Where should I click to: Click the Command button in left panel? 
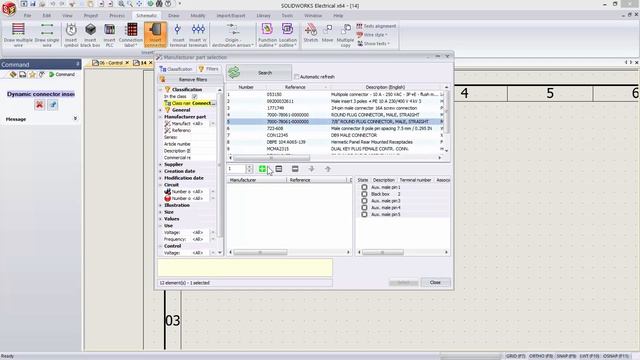point(62,75)
